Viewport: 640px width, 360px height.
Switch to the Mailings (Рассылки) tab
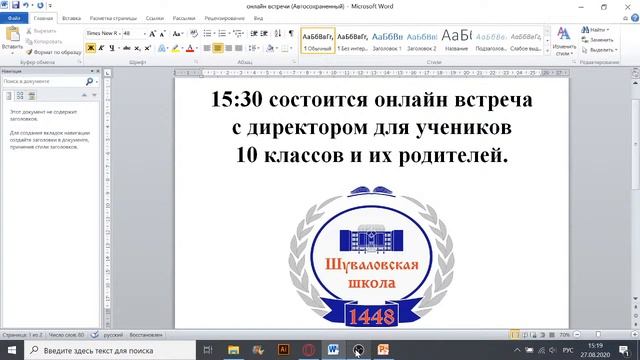(x=184, y=18)
